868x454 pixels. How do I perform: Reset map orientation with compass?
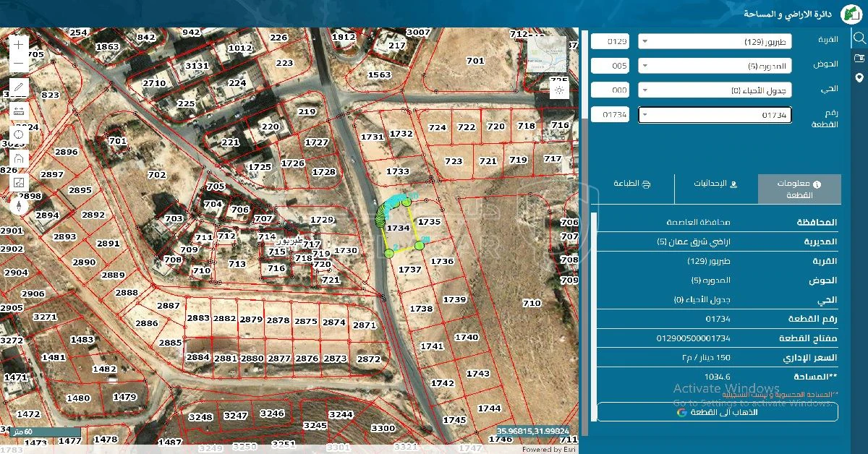click(20, 206)
